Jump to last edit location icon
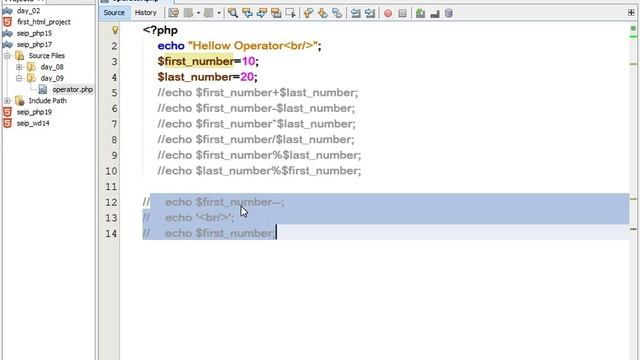The height and width of the screenshot is (360, 640). (173, 13)
